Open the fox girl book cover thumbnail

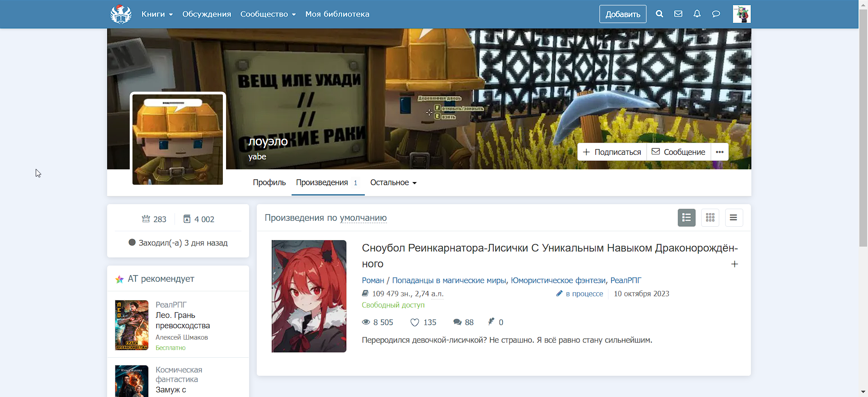pos(309,296)
